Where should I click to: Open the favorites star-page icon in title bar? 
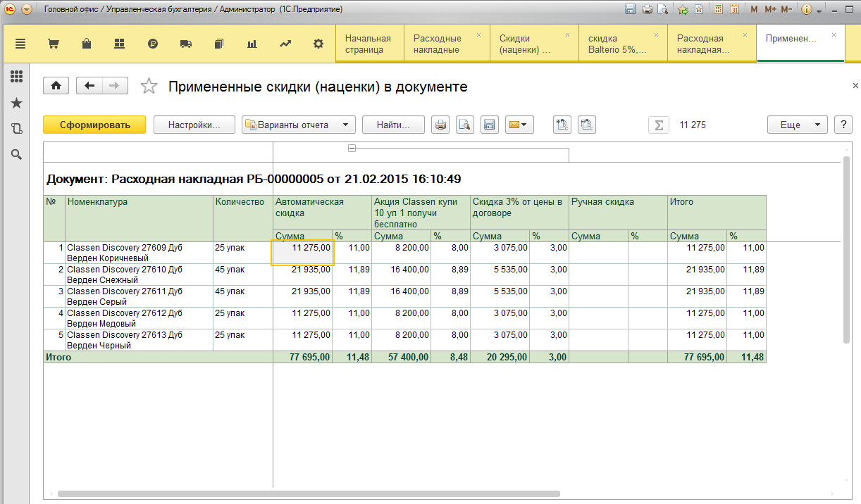[x=698, y=10]
